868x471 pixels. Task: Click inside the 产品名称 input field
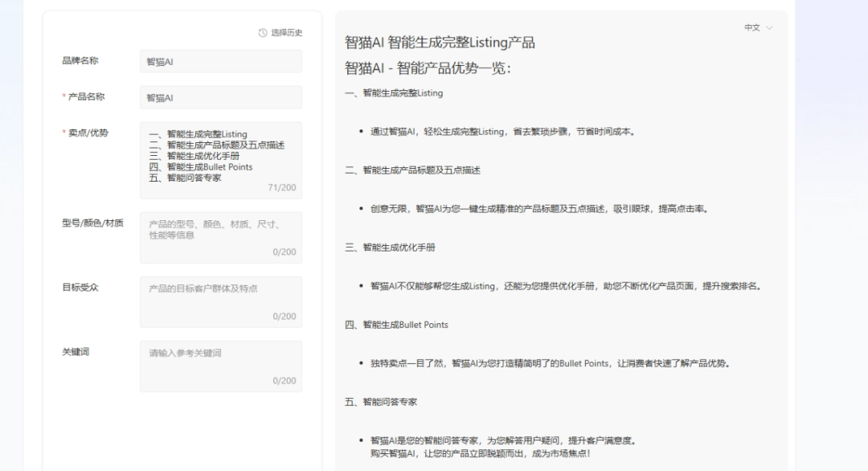[x=220, y=96]
